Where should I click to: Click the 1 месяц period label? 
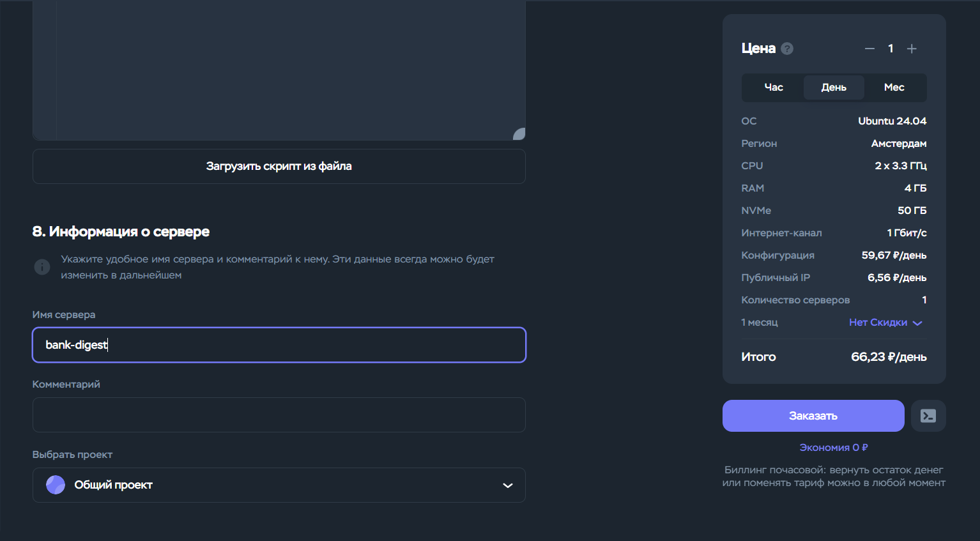760,323
